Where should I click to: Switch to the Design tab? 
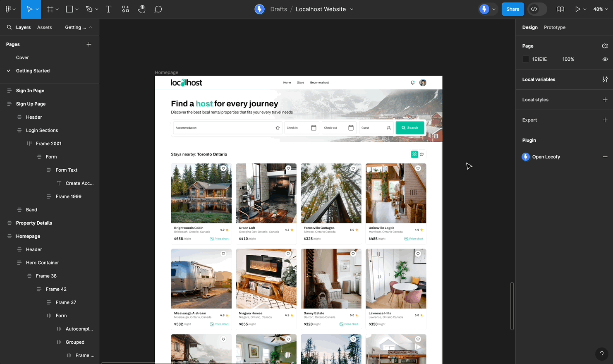[530, 27]
